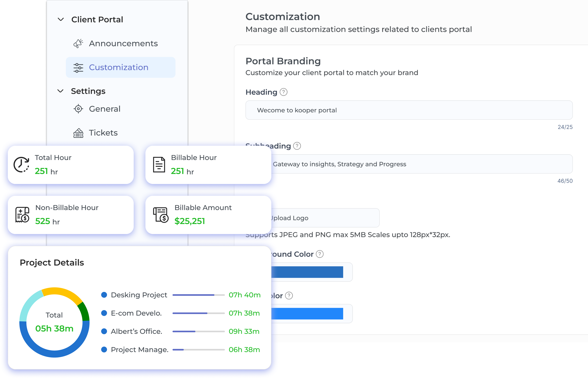
Task: Click the Albert's Office progress bar
Action: [198, 331]
